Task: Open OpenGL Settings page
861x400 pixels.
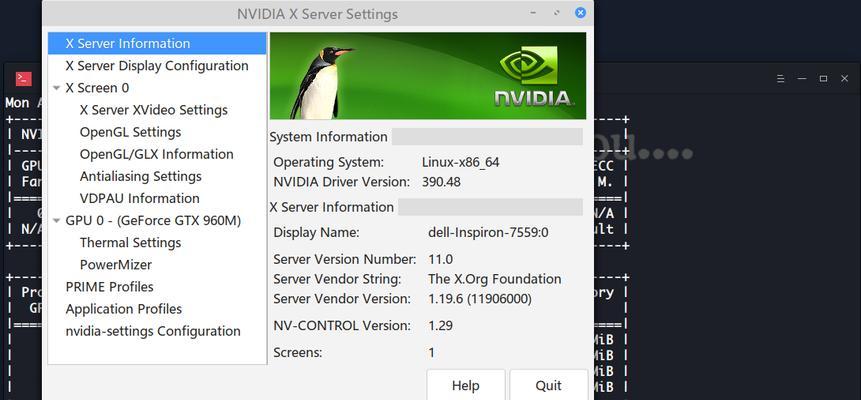Action: click(131, 132)
